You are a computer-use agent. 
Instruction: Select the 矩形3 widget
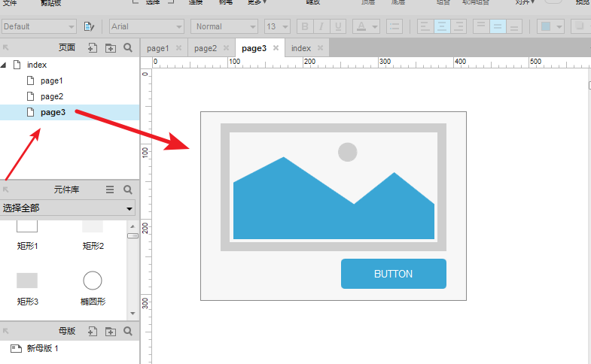(x=27, y=289)
